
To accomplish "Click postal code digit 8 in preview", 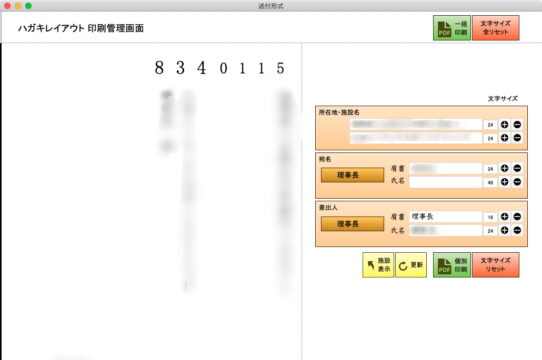I will [x=159, y=68].
